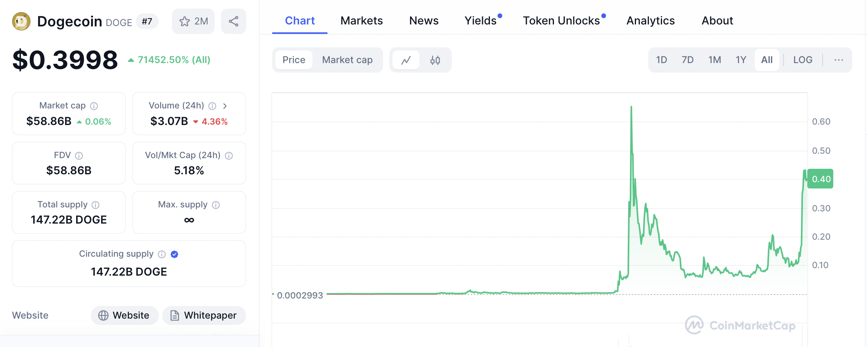Set chart range to 7D
This screenshot has width=868, height=347.
pos(688,60)
